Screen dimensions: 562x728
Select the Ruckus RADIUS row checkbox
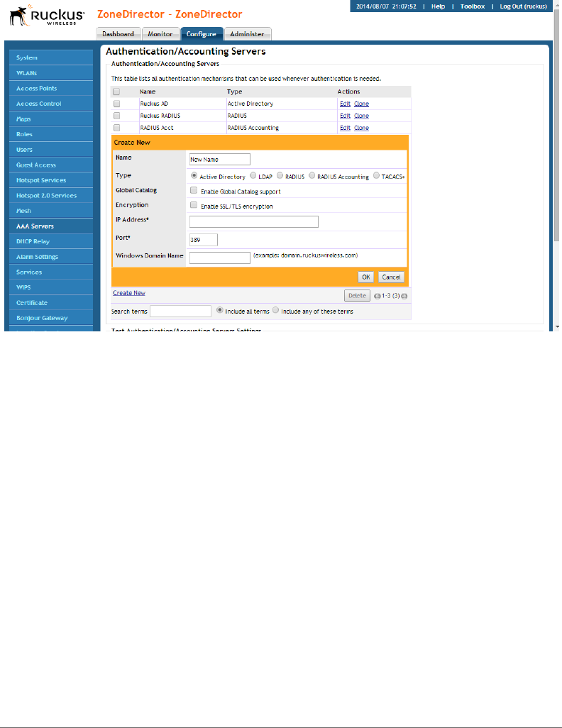[x=116, y=116]
